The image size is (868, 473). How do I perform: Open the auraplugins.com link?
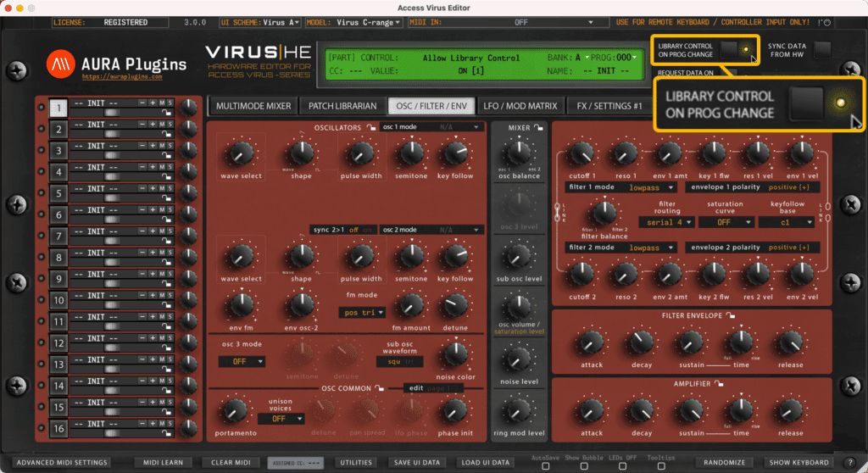tap(122, 77)
